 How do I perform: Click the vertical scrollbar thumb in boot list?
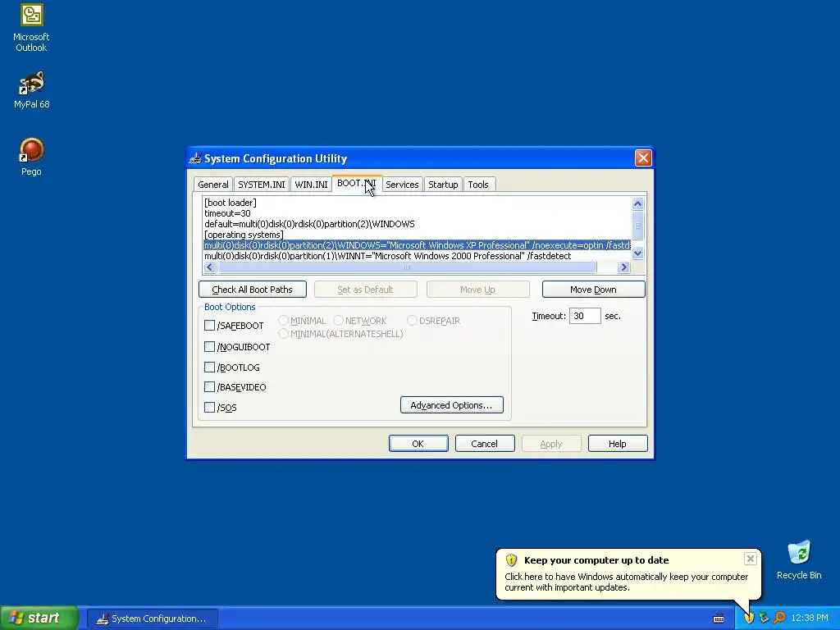tap(637, 226)
